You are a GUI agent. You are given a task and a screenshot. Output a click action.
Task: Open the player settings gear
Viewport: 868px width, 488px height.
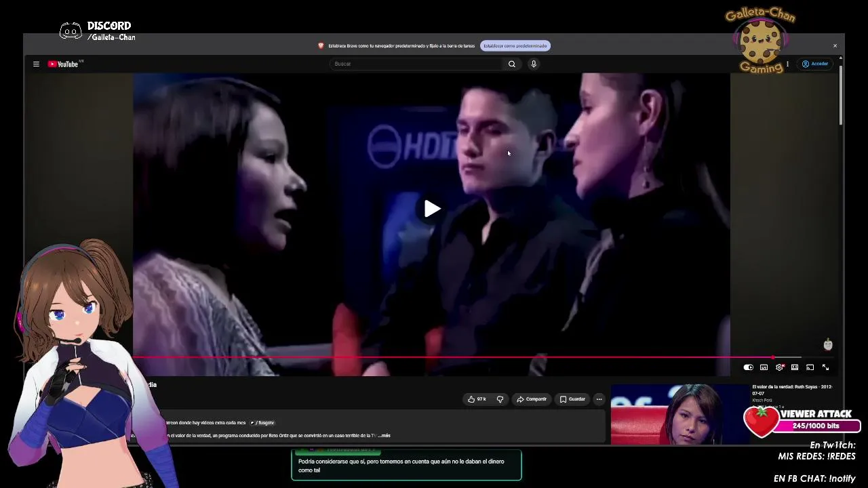coord(779,367)
